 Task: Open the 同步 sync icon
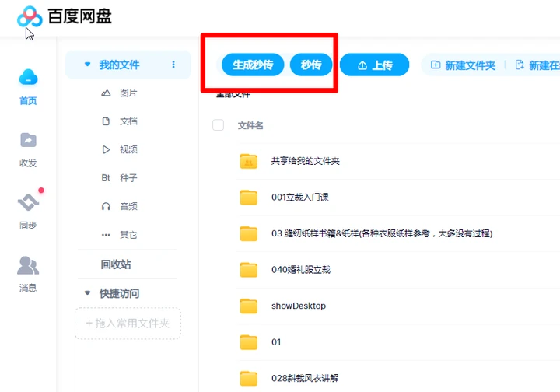tap(28, 202)
